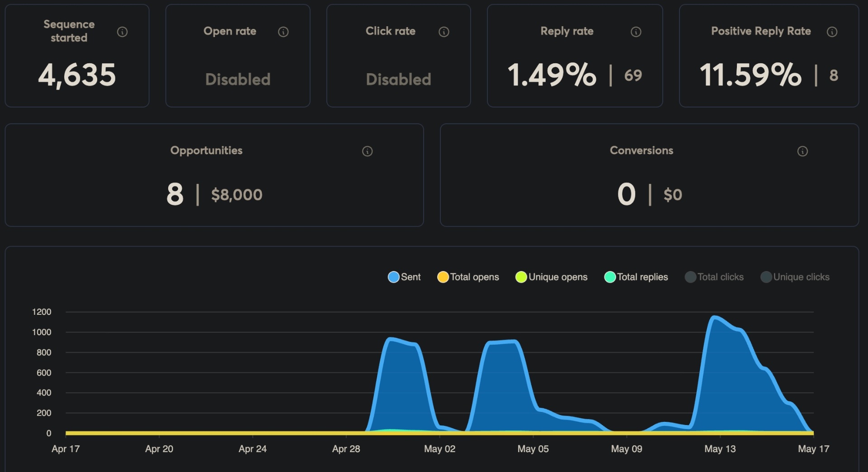Click the 4,635 sequence started value
Screen dimensions: 868x472
click(x=77, y=75)
